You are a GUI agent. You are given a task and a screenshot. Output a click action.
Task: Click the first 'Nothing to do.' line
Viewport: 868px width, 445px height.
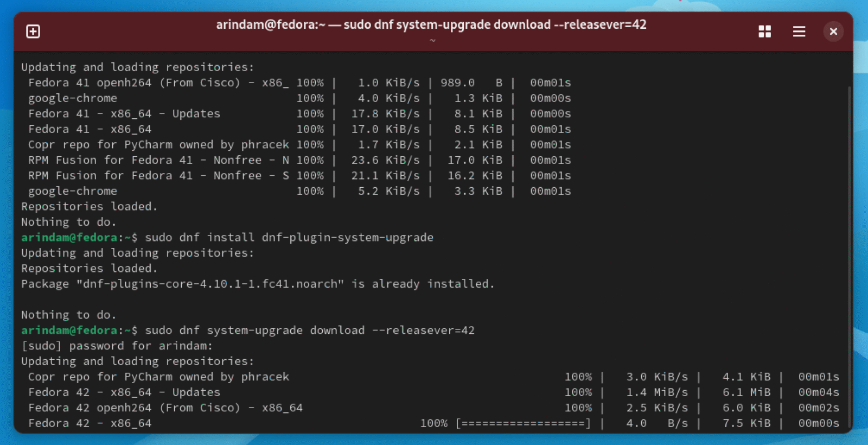point(69,222)
